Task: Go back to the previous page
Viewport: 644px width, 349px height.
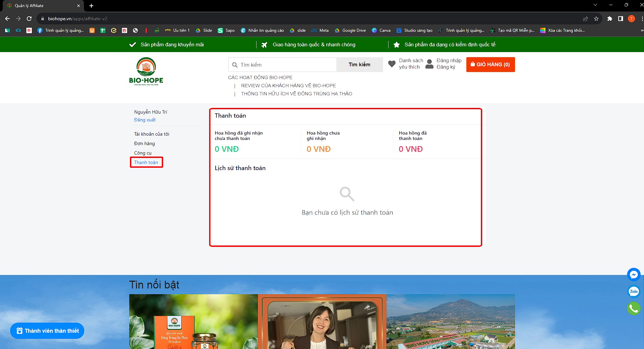Action: click(7, 19)
